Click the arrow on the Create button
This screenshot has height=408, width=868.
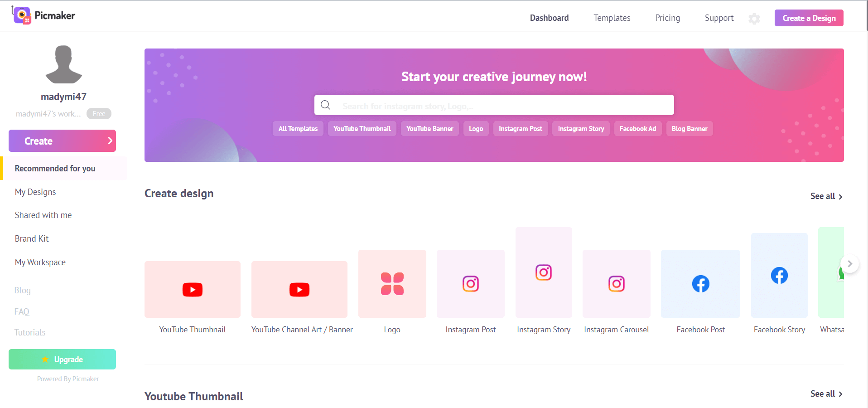110,141
